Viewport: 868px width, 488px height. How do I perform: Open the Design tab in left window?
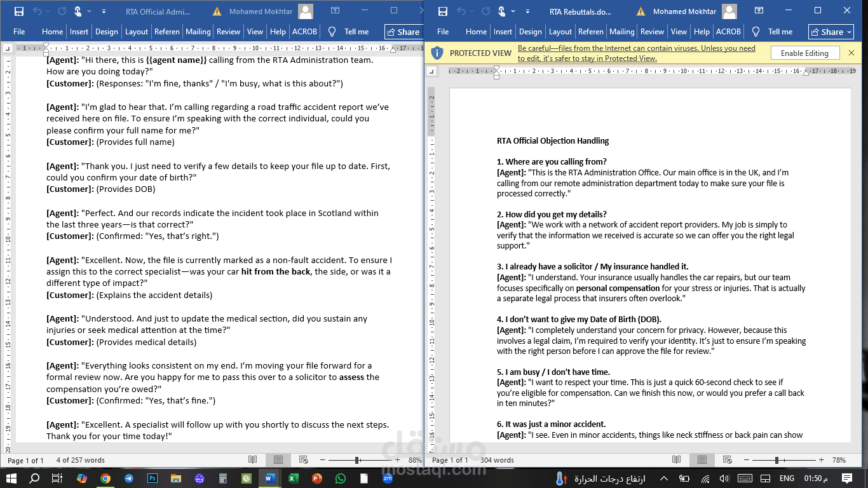tap(107, 32)
